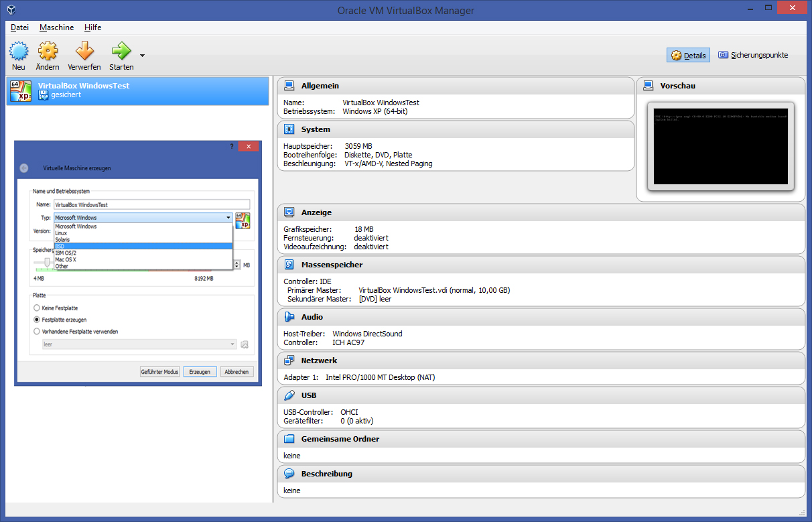Choose Mac OS X from the Typ list
The width and height of the screenshot is (812, 522).
tap(143, 259)
